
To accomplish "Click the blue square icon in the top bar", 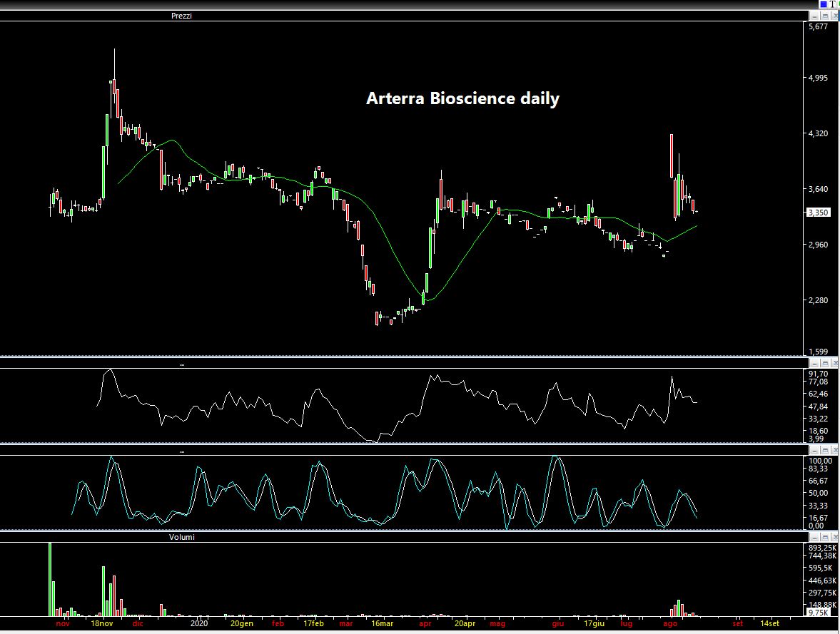I will (x=824, y=4).
